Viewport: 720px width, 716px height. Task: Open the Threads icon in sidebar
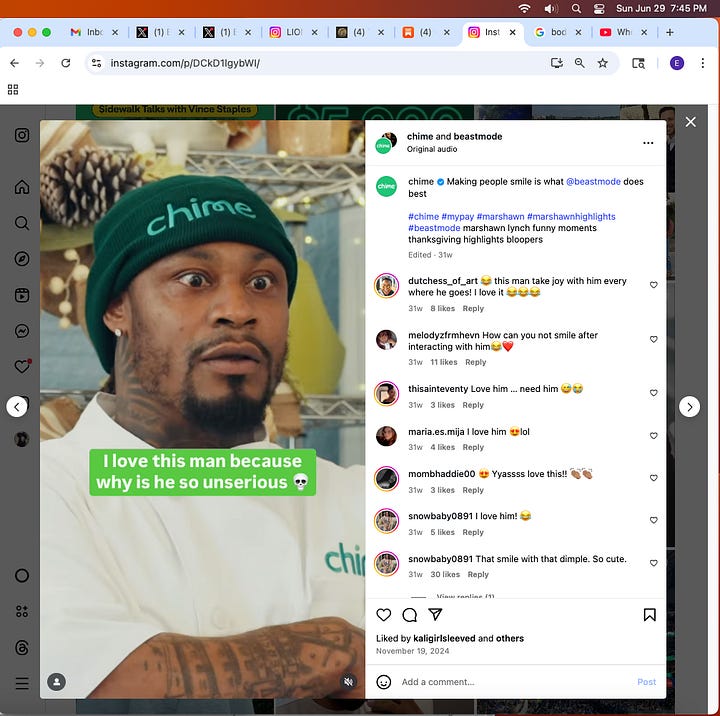tap(22, 648)
